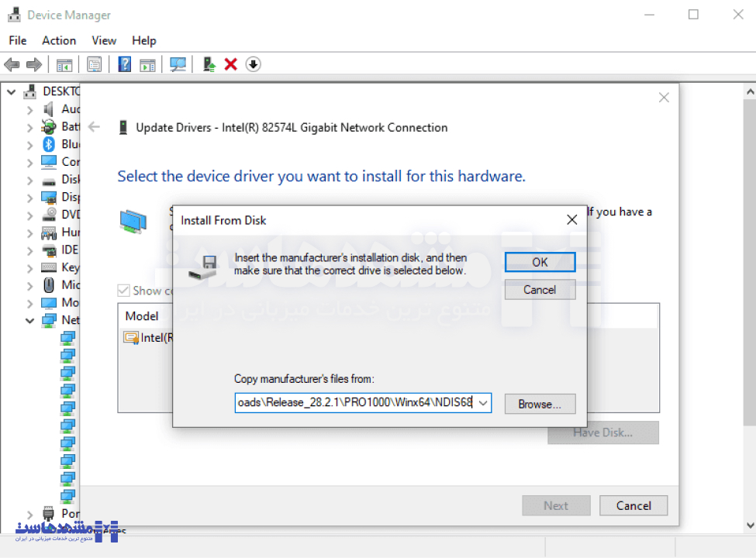
Task: Click the Disable device down-arrow icon
Action: pos(253,64)
